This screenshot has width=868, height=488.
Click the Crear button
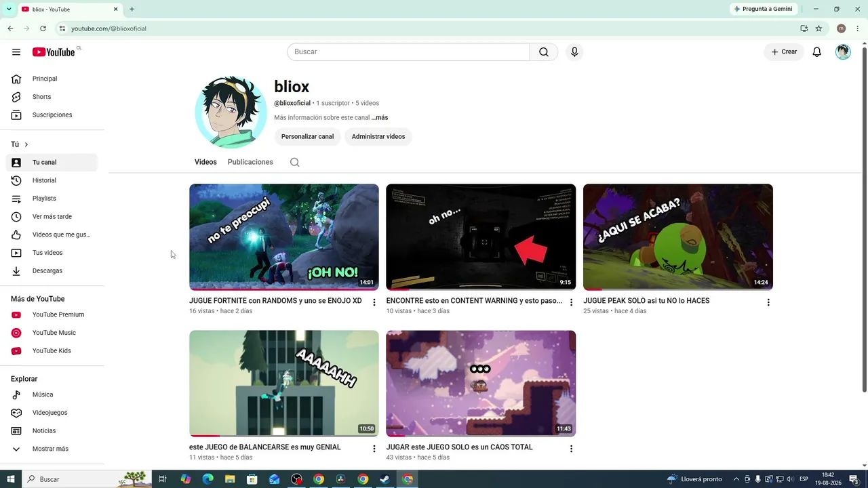[x=784, y=52]
